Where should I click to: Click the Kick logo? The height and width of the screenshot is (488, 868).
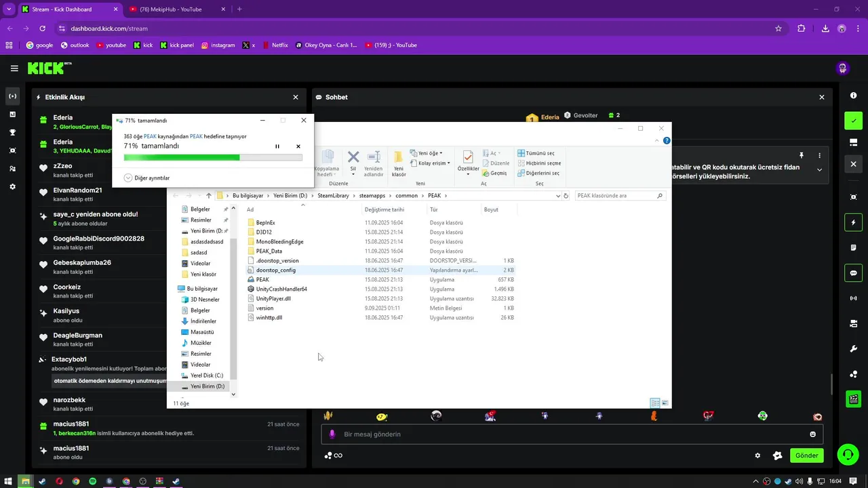click(x=50, y=68)
